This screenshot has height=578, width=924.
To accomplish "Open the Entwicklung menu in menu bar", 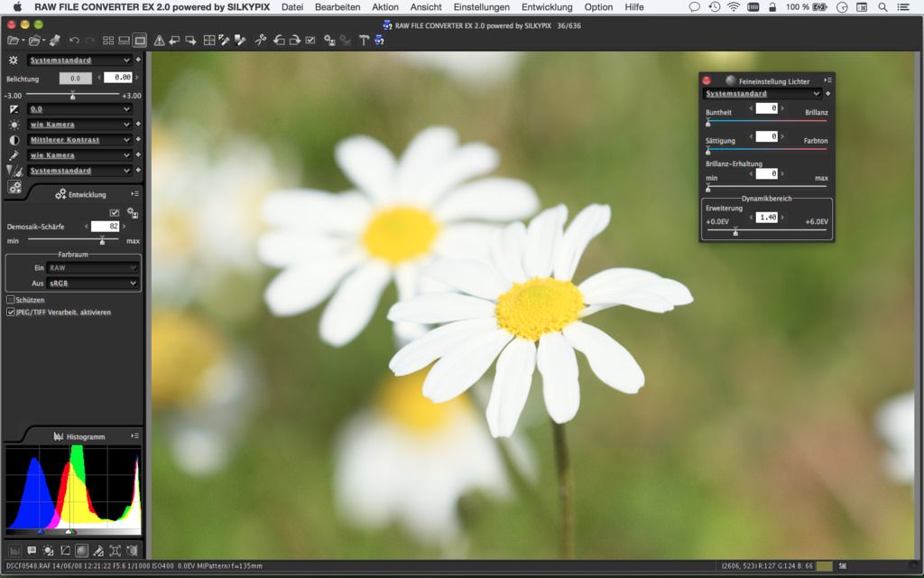I will pyautogui.click(x=547, y=7).
